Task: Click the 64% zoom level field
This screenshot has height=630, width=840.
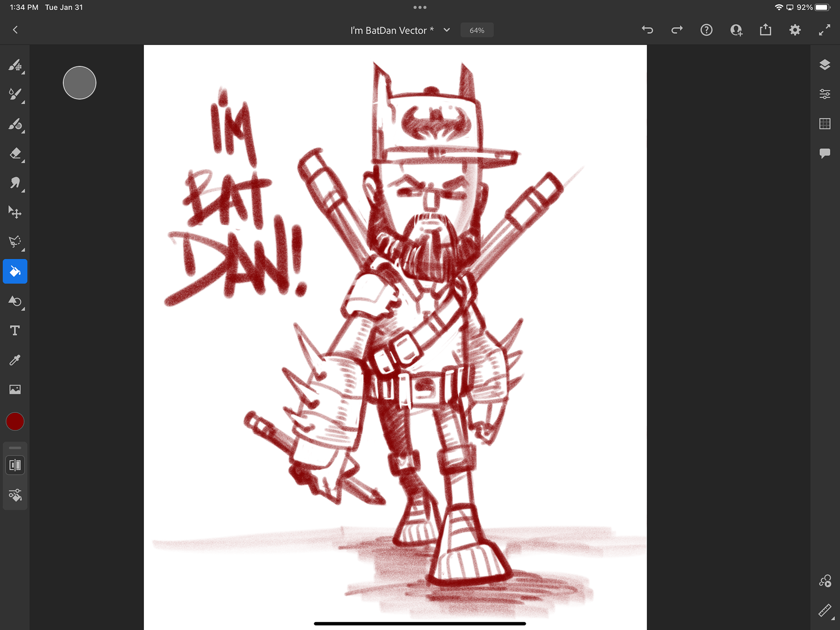Action: click(x=477, y=30)
